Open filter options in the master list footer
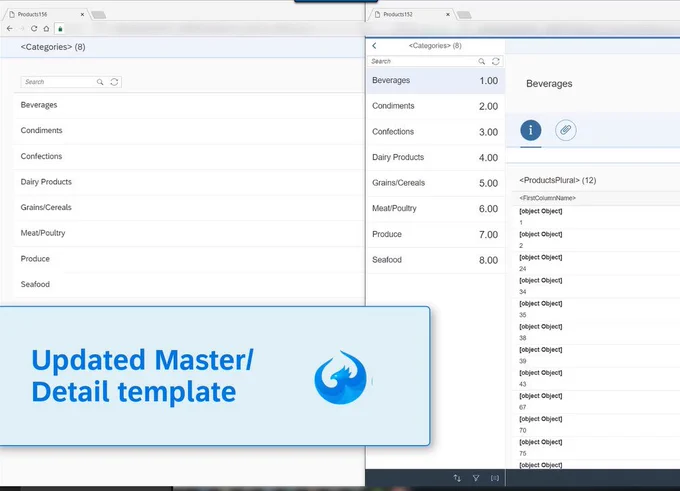 click(x=476, y=478)
